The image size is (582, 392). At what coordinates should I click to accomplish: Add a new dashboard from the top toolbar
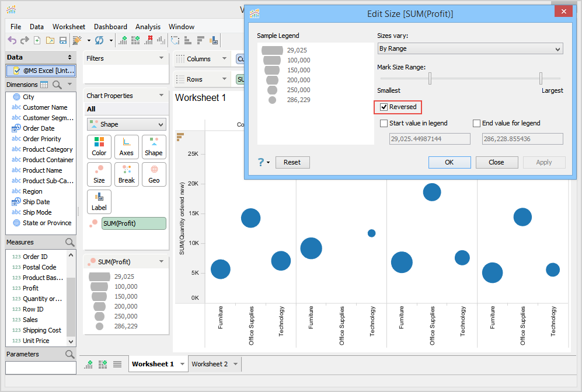click(135, 40)
